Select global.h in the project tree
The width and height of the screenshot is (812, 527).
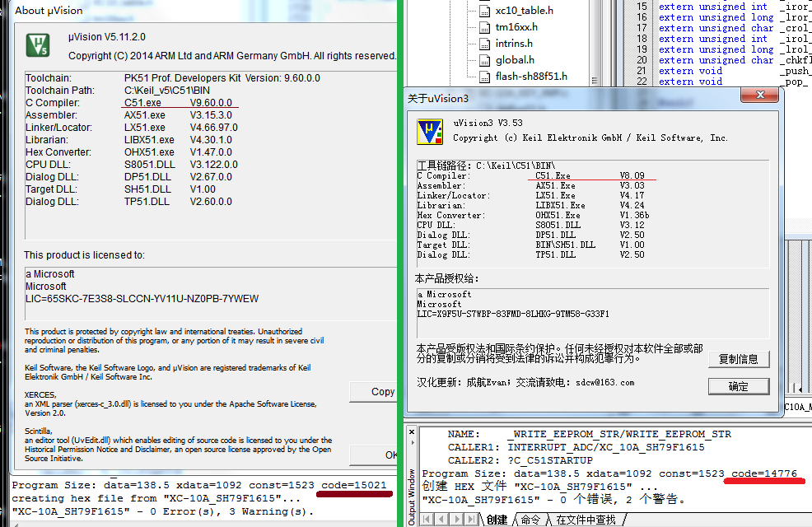tap(515, 60)
